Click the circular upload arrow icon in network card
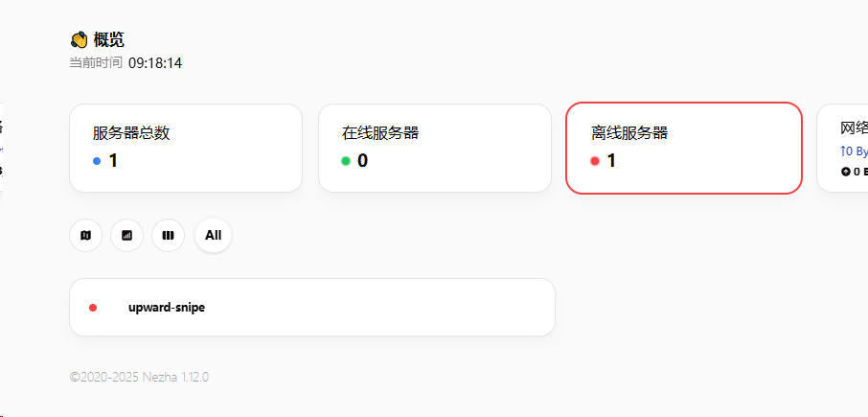Viewport: 868px width, 417px height. pos(845,172)
